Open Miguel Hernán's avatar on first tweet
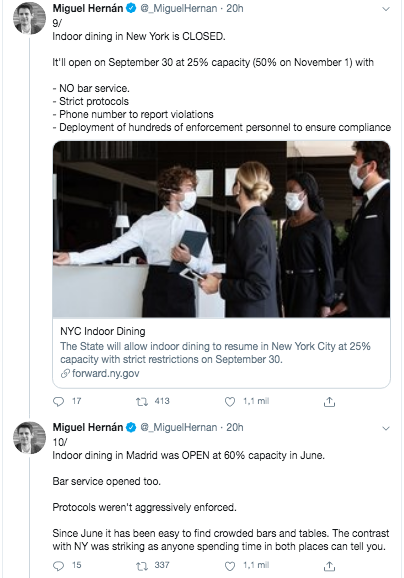Screen dimensions: 404x578 [x=29, y=18]
